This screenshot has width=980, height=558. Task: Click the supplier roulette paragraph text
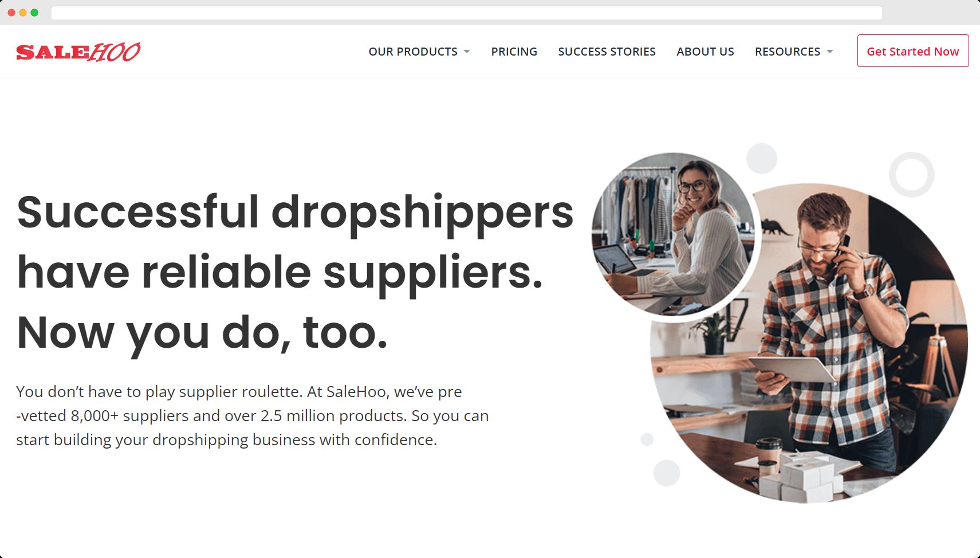pos(253,415)
